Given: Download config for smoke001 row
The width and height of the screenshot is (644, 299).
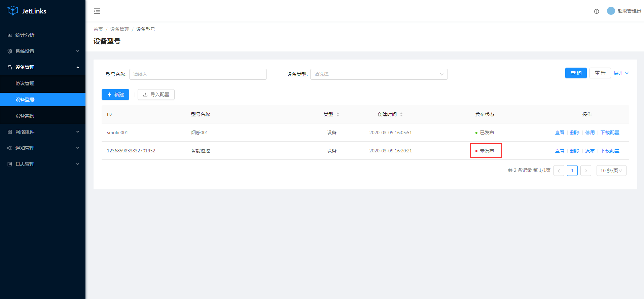Looking at the screenshot, I should (x=610, y=133).
